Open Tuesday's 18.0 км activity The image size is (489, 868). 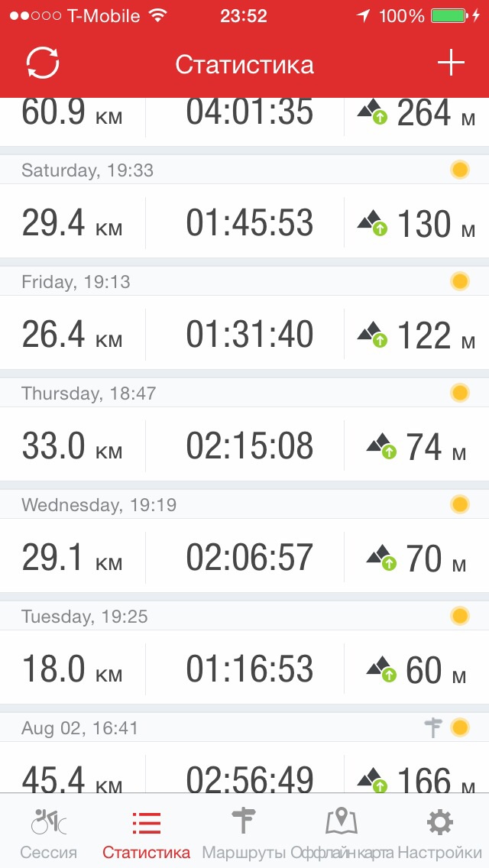(72, 669)
